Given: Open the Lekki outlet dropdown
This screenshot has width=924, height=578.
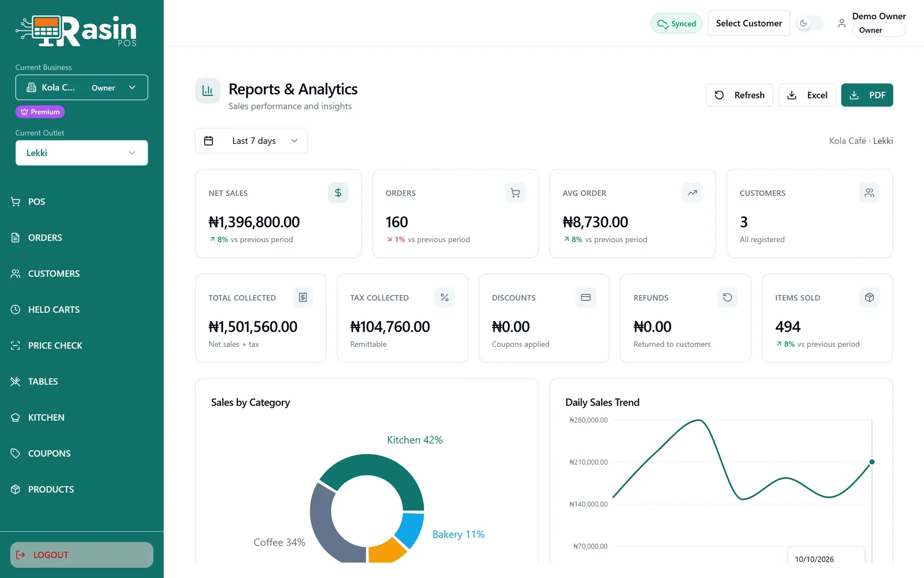Looking at the screenshot, I should [x=81, y=153].
